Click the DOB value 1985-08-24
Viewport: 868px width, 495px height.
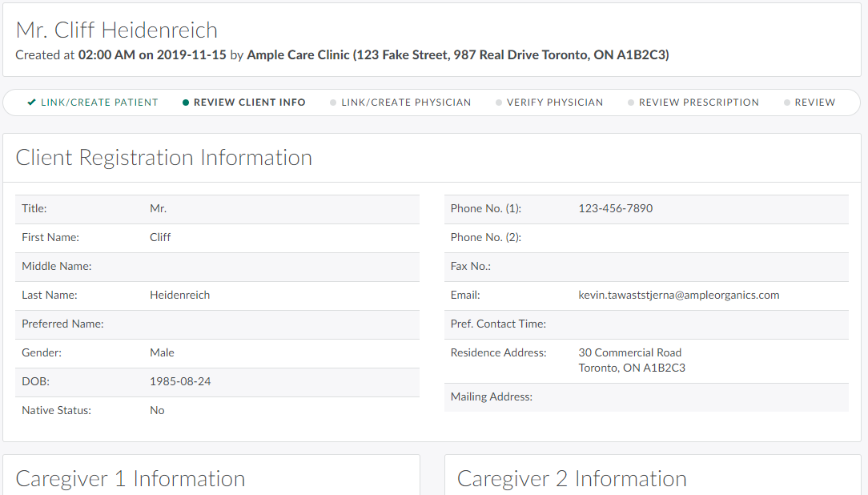point(180,381)
